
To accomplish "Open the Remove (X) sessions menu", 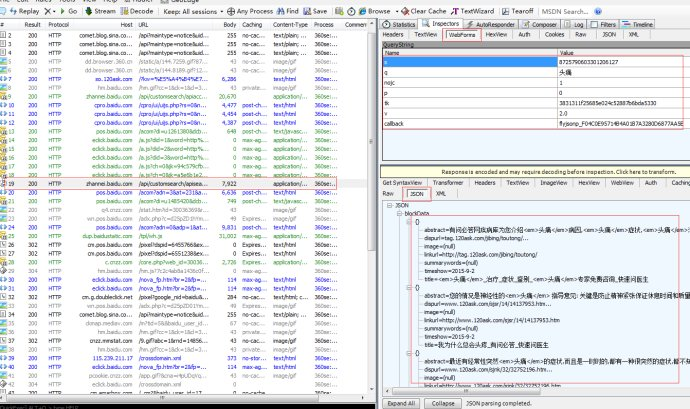I will (50, 11).
